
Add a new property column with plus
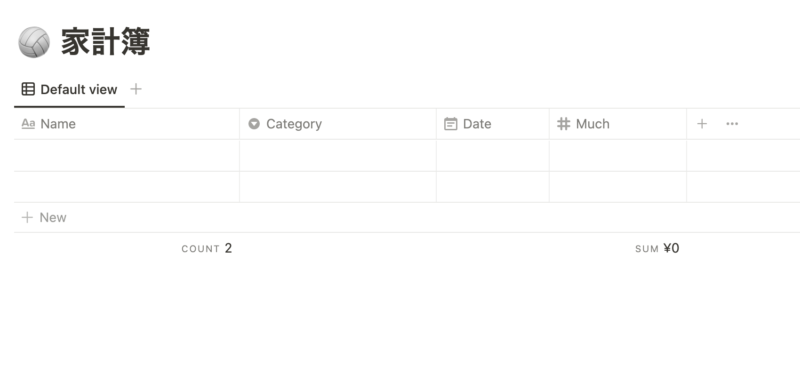702,123
